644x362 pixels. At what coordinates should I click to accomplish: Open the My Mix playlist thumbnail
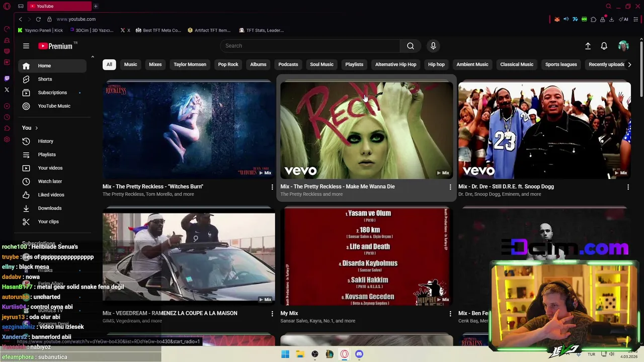(367, 257)
